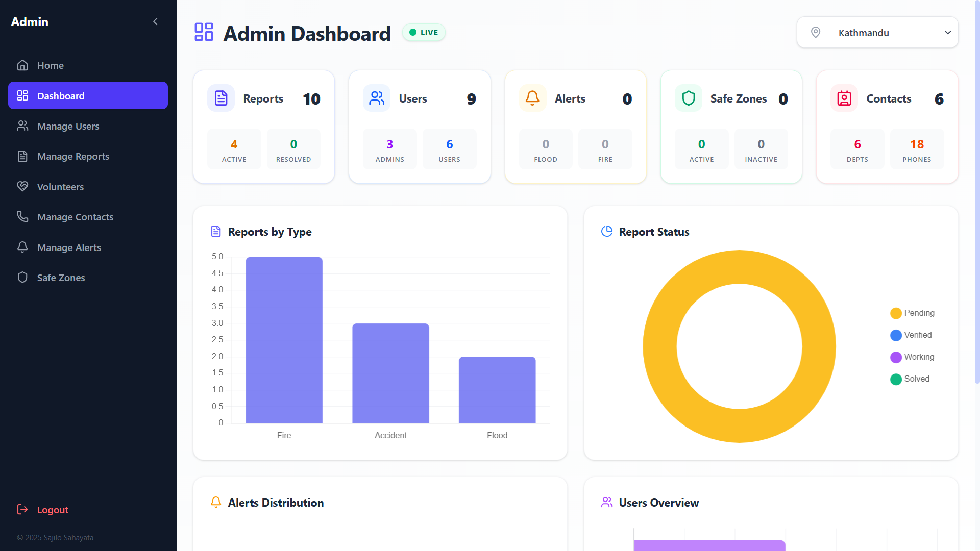
Task: Click the page vertical scrollbar
Action: pyautogui.click(x=977, y=191)
